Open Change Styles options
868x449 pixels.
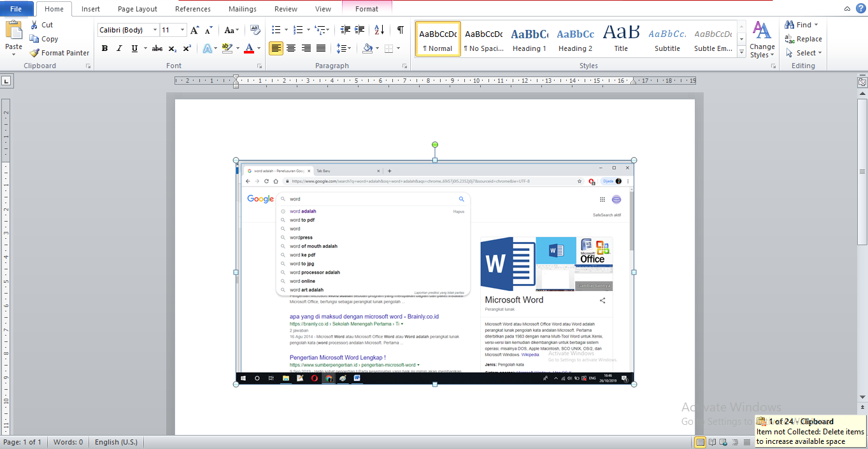coord(762,39)
